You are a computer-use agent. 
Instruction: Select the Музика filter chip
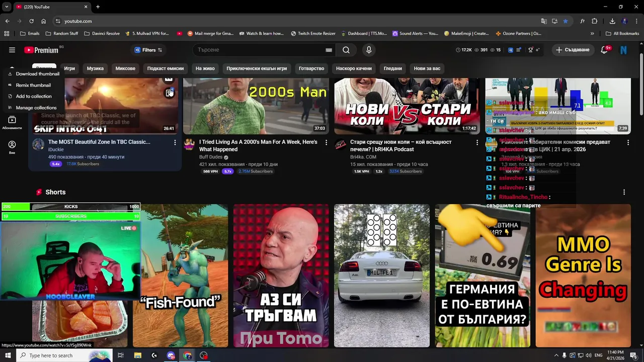tap(95, 68)
